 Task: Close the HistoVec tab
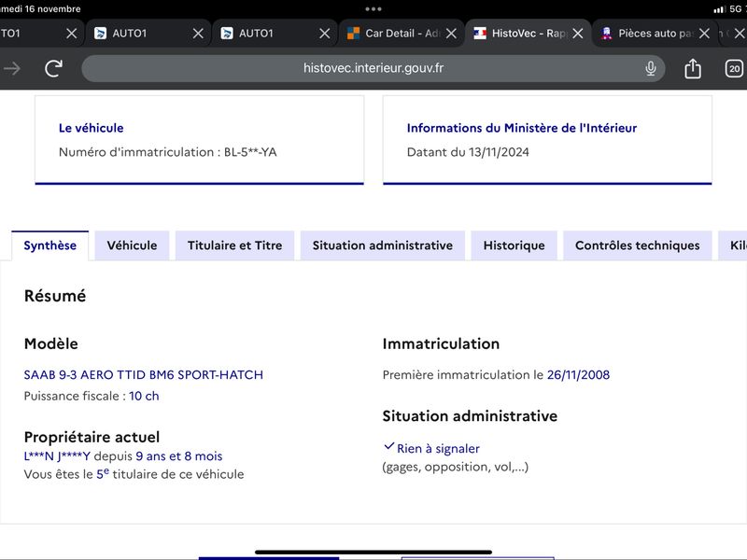(578, 34)
